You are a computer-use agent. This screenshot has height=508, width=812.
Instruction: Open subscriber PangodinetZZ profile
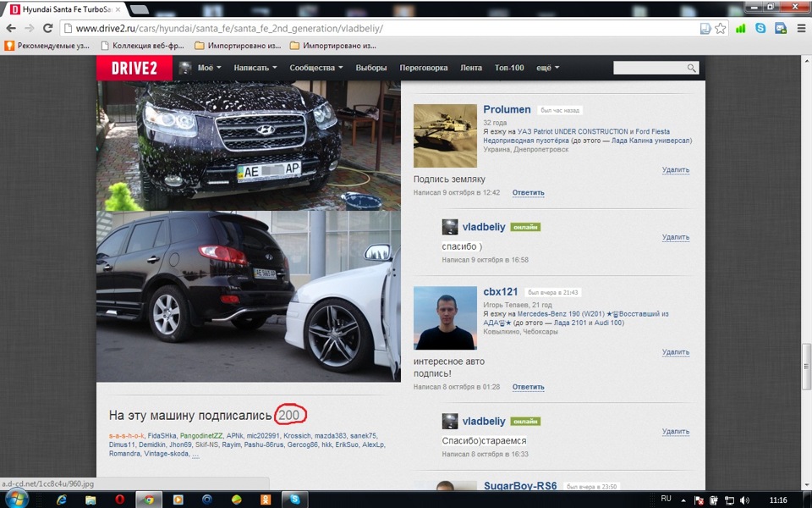201,436
